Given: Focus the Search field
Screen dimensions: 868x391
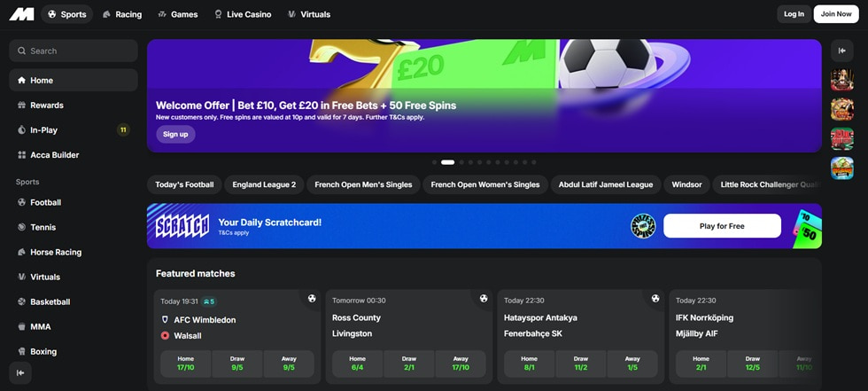Looking at the screenshot, I should (73, 51).
